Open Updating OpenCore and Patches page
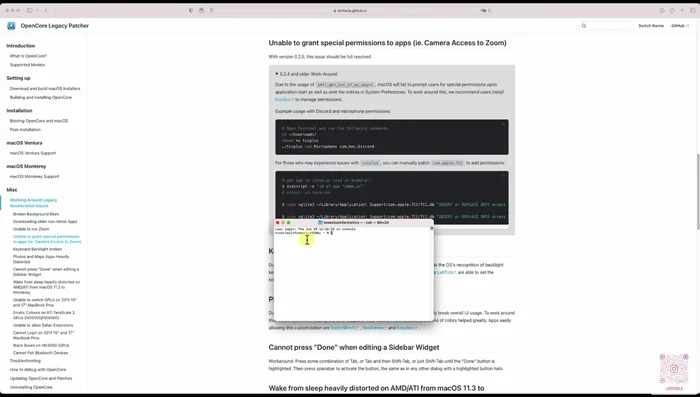Image resolution: width=700 pixels, height=397 pixels. 41,378
